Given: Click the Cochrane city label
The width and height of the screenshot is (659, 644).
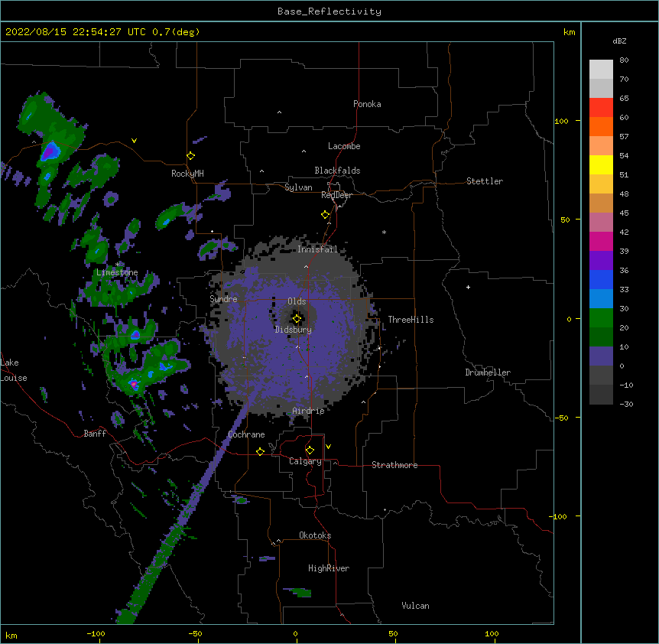Looking at the screenshot, I should 246,434.
